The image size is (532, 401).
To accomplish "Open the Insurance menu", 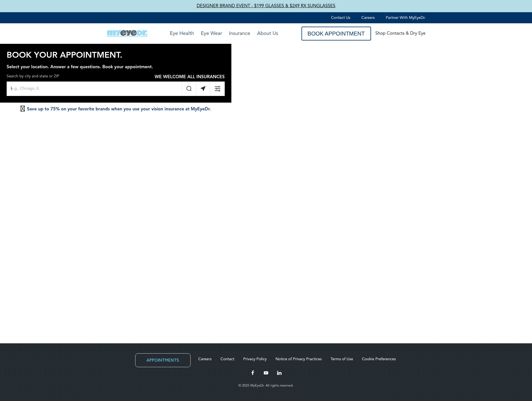I will tap(239, 33).
